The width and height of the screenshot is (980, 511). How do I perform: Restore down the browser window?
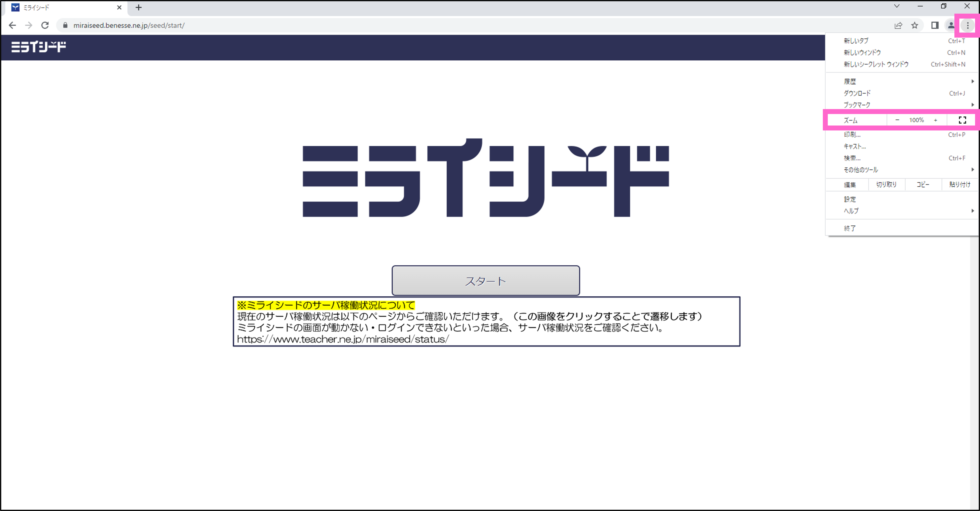[x=944, y=6]
